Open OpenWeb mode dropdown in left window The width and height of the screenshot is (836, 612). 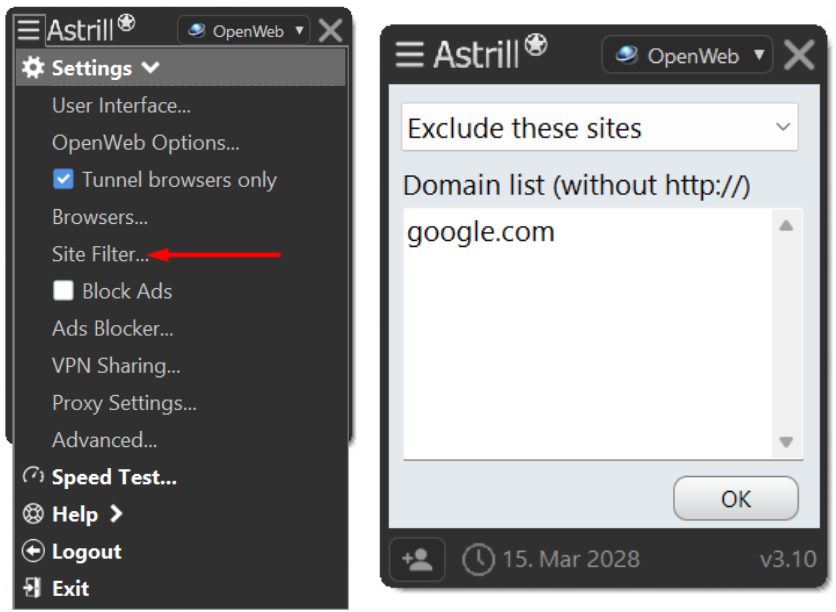click(x=244, y=30)
